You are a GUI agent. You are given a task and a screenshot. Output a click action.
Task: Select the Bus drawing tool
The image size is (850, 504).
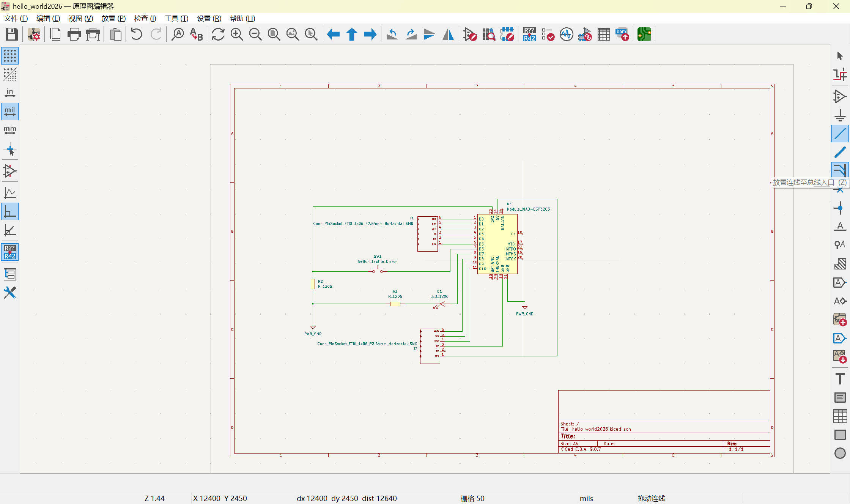(x=840, y=152)
